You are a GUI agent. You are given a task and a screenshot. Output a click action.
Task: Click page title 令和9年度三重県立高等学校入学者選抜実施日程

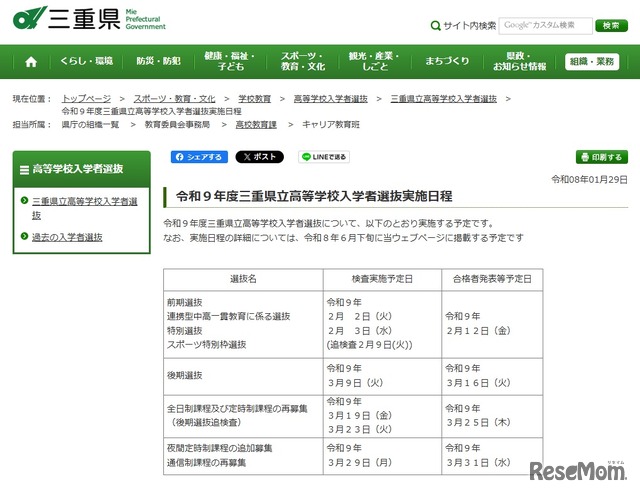click(314, 196)
